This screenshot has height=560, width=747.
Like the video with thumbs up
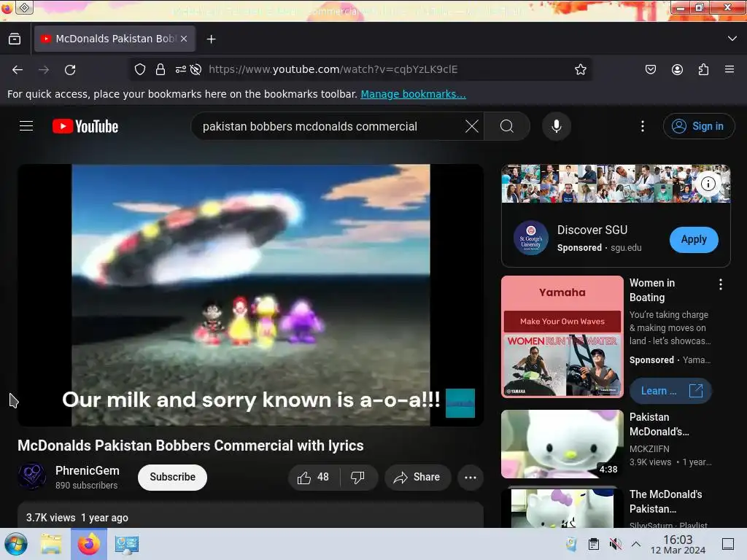[314, 477]
